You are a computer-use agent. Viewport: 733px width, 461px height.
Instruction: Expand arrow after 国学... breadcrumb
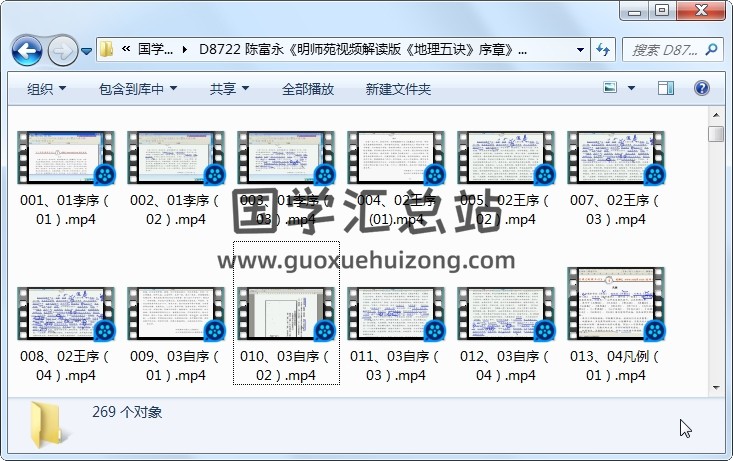pyautogui.click(x=185, y=49)
